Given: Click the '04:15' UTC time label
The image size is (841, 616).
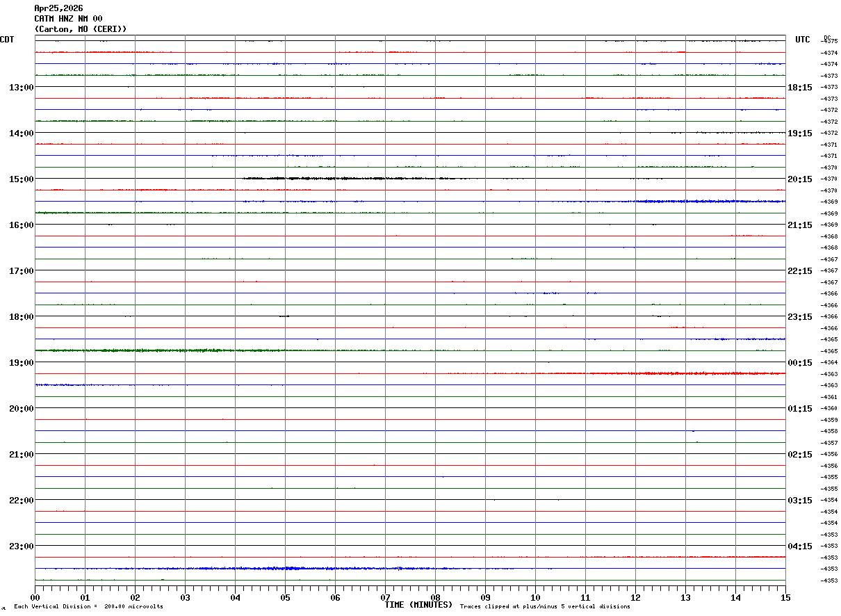Looking at the screenshot, I should click(800, 546).
